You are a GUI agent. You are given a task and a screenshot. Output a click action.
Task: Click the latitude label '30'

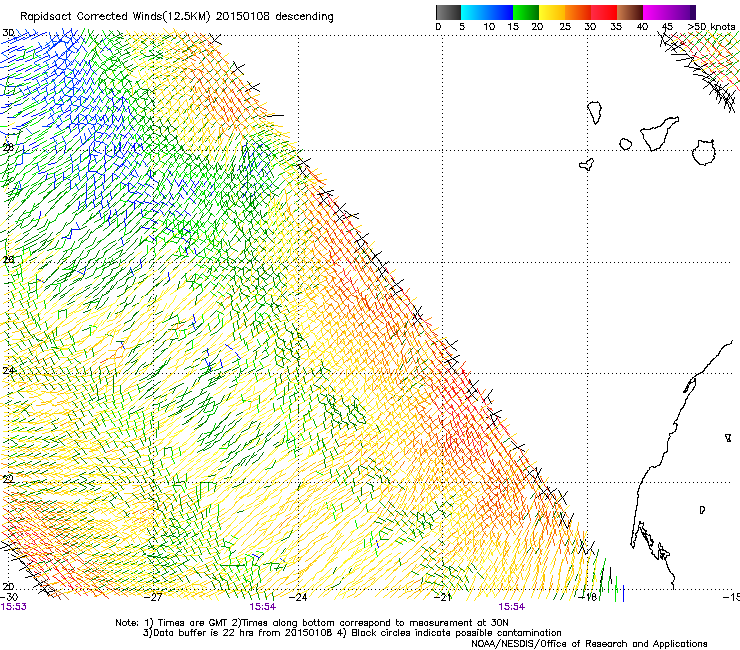pyautogui.click(x=8, y=33)
